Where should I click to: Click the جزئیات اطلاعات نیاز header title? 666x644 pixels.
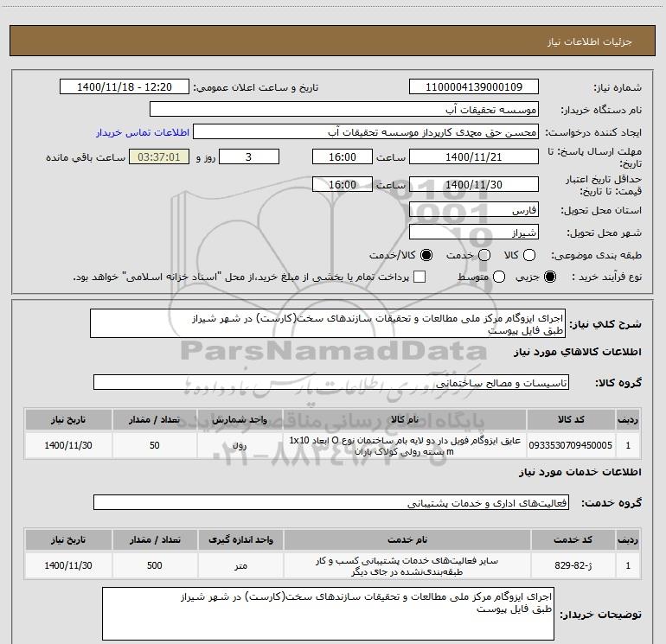[590, 41]
